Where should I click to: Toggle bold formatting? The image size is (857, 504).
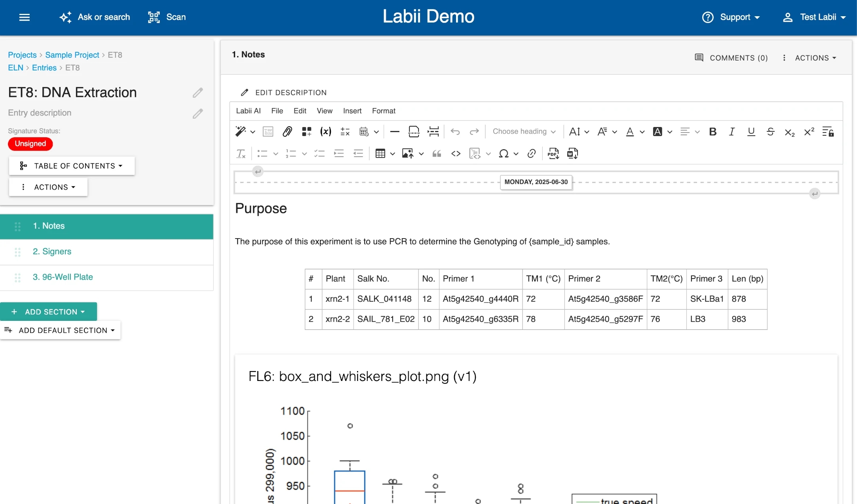click(x=713, y=132)
